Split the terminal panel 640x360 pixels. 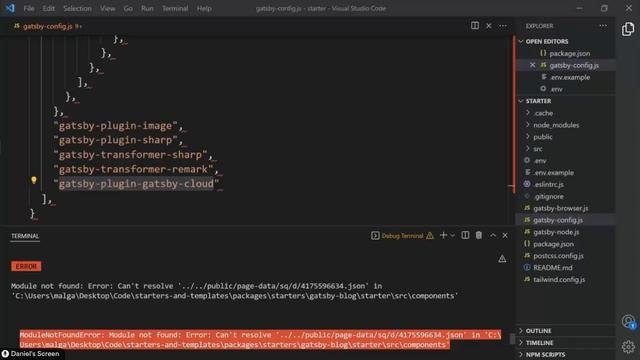(465, 235)
